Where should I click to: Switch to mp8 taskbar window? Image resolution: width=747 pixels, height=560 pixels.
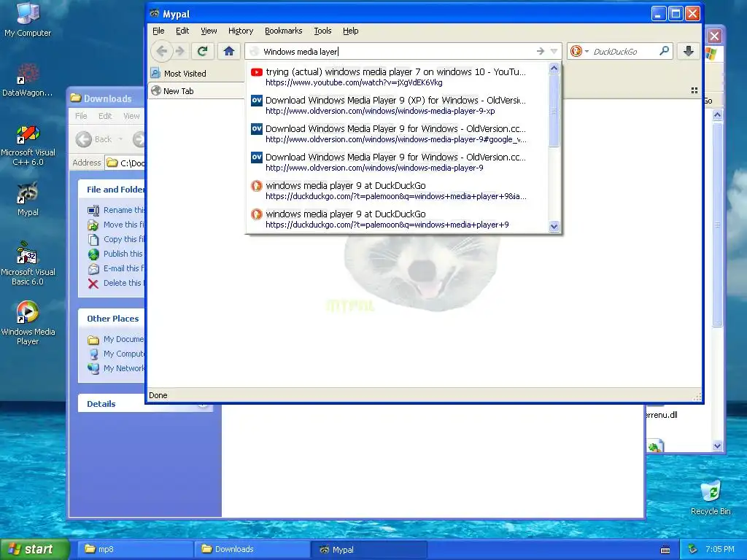(135, 549)
